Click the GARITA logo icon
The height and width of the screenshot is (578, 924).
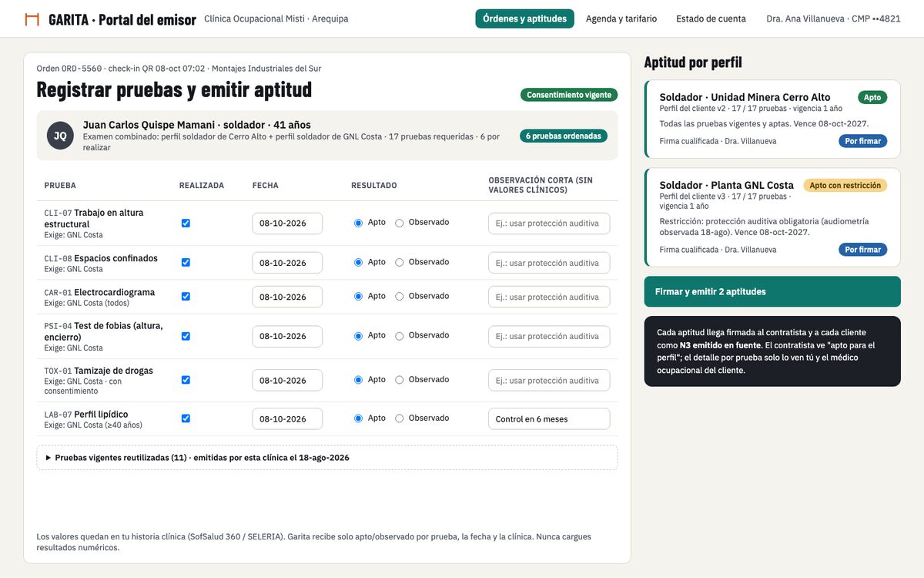tap(32, 19)
